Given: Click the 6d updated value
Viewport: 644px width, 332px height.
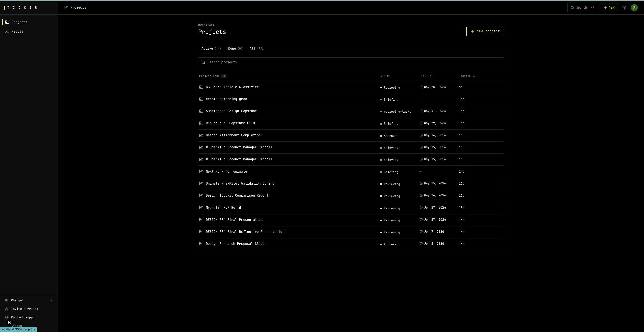Looking at the screenshot, I should tap(461, 87).
